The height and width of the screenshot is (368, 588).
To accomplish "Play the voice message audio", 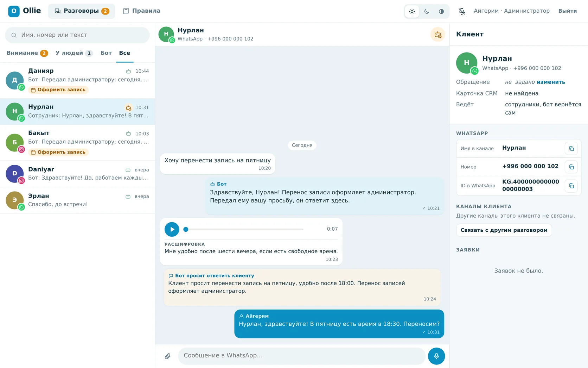I will pyautogui.click(x=172, y=229).
